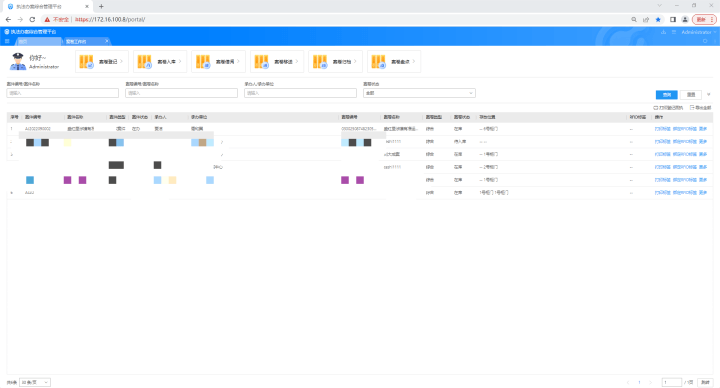Click print label link in row 1
The width and height of the screenshot is (720, 388).
click(x=662, y=129)
